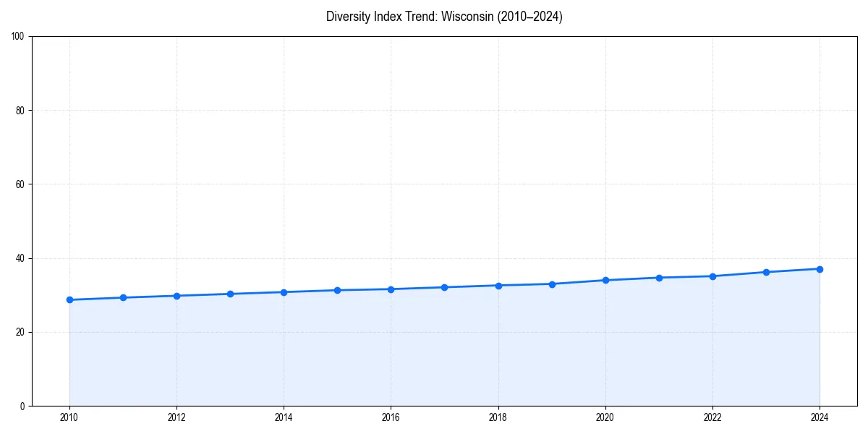Click the x-axis label '2016'

pyautogui.click(x=391, y=417)
